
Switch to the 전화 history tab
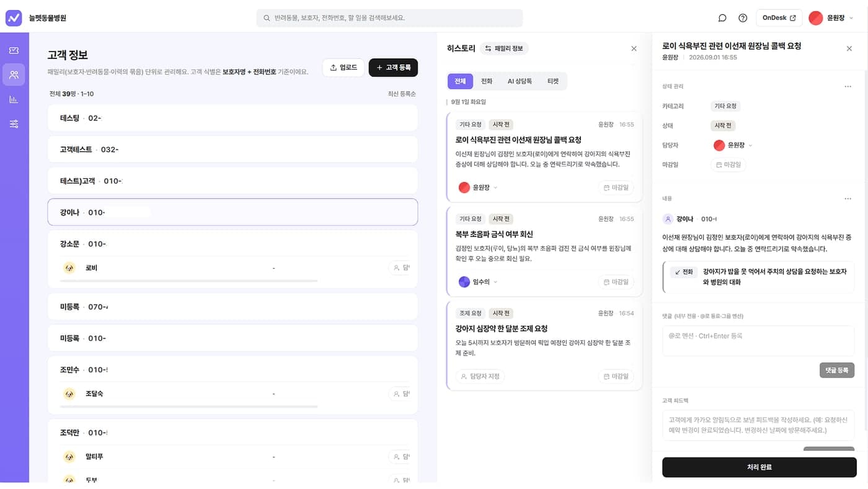click(487, 81)
